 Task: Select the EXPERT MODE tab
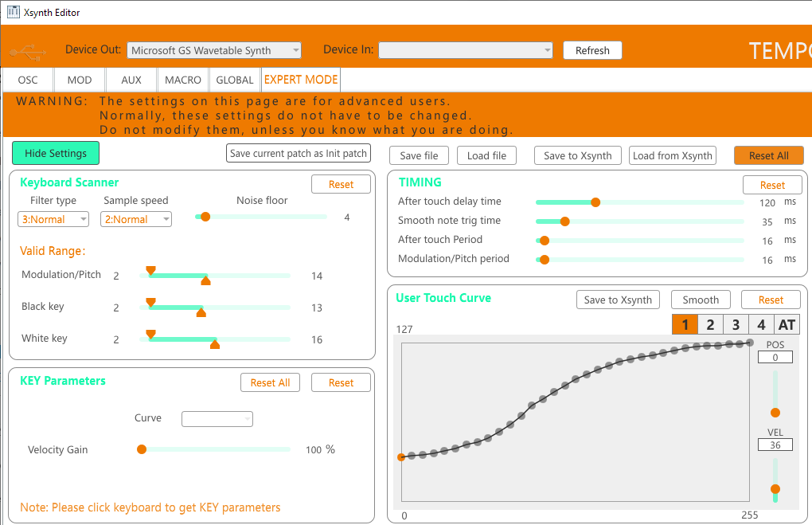coord(301,80)
